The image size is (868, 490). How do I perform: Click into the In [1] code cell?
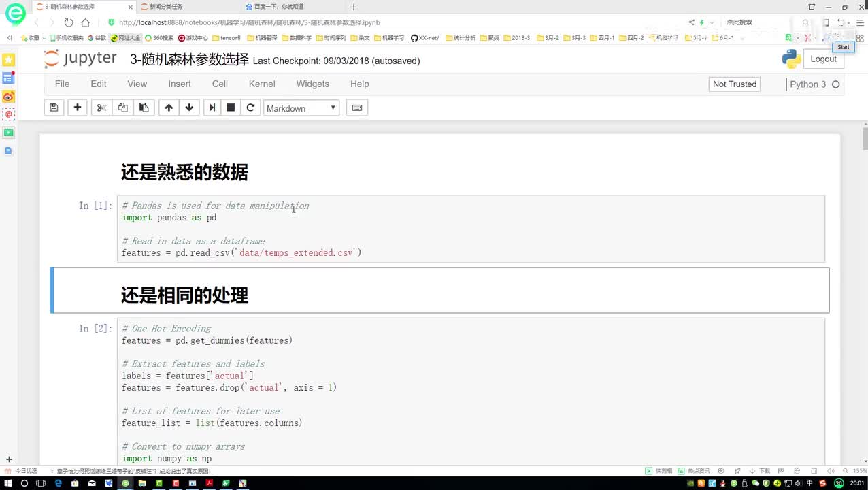tap(471, 229)
